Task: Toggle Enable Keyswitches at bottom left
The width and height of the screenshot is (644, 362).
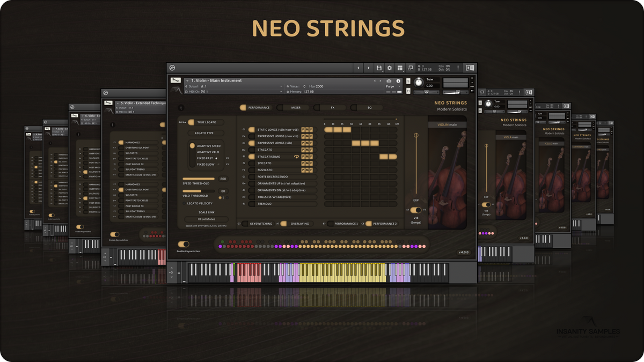Action: [184, 244]
